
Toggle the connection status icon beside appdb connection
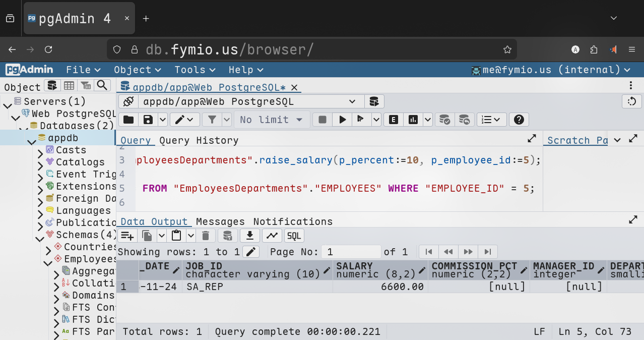click(128, 101)
